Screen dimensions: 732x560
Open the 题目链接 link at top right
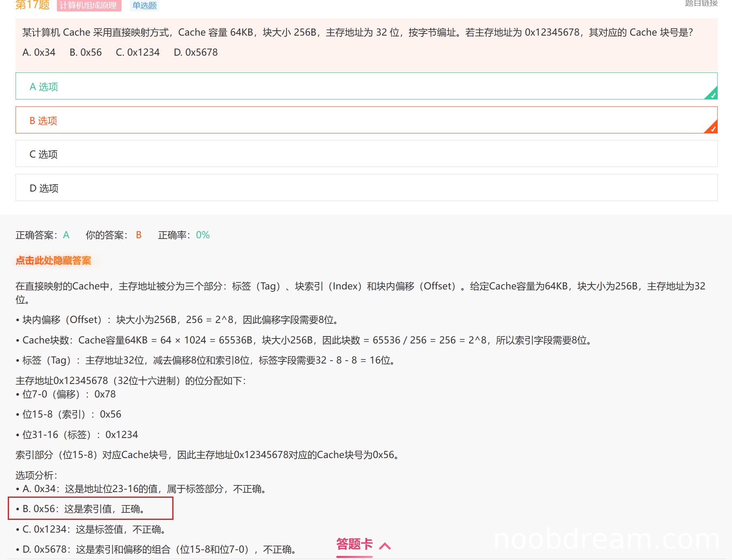[x=701, y=3]
